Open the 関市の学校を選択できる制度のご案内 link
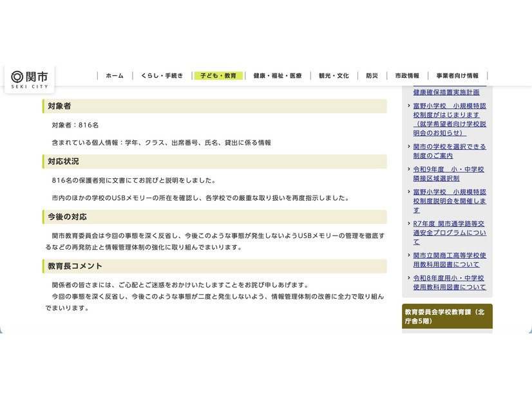 coord(450,151)
